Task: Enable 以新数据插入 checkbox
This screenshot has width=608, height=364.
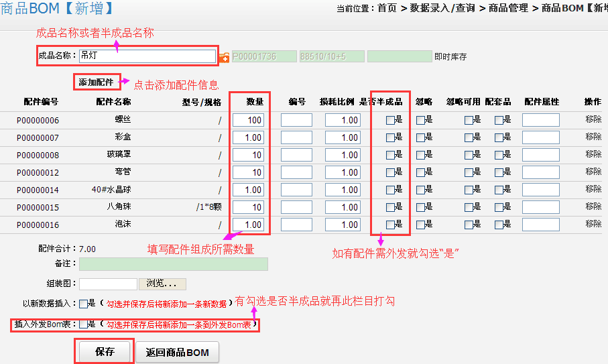Action: 83,304
